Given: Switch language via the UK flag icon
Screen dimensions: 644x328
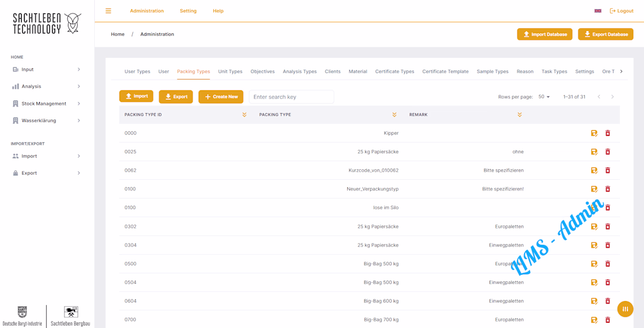Looking at the screenshot, I should 598,11.
